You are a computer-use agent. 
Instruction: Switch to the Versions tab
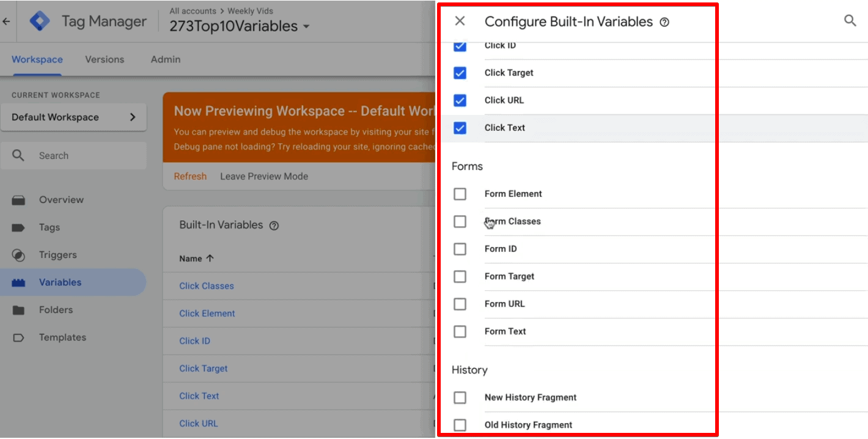(104, 59)
